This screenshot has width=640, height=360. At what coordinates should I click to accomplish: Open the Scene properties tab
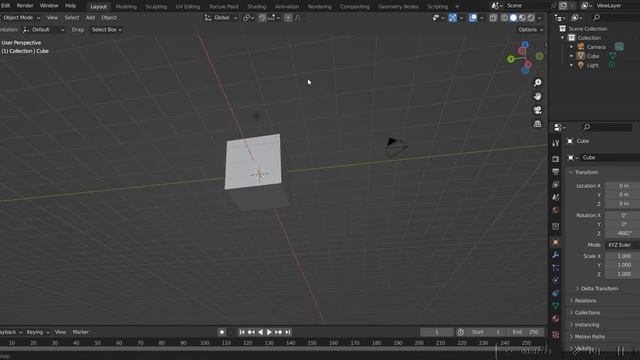click(556, 197)
